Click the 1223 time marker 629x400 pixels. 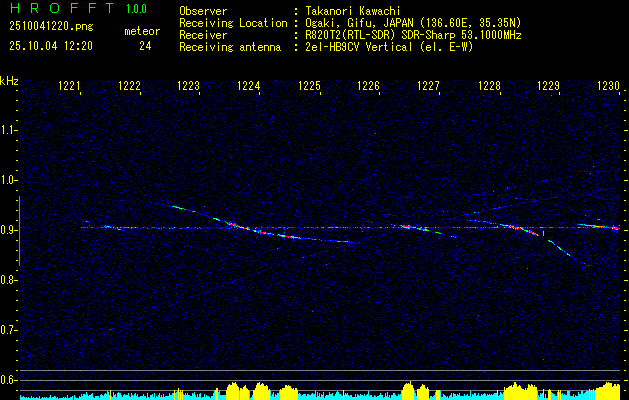click(189, 86)
